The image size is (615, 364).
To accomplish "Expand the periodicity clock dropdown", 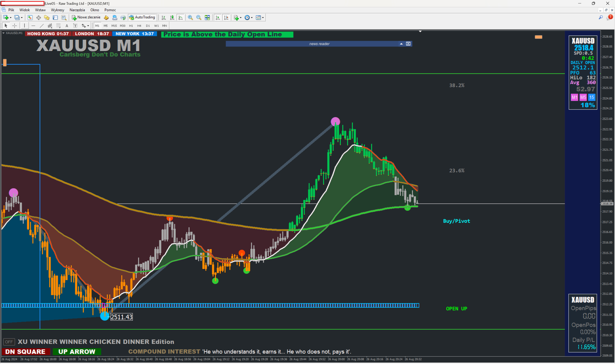I will 252,18.
